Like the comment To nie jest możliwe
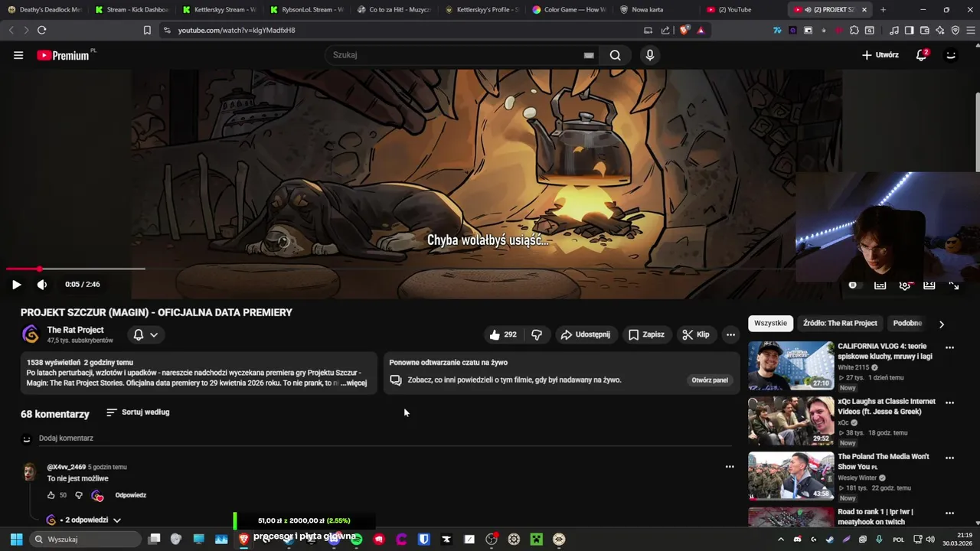 click(x=51, y=495)
